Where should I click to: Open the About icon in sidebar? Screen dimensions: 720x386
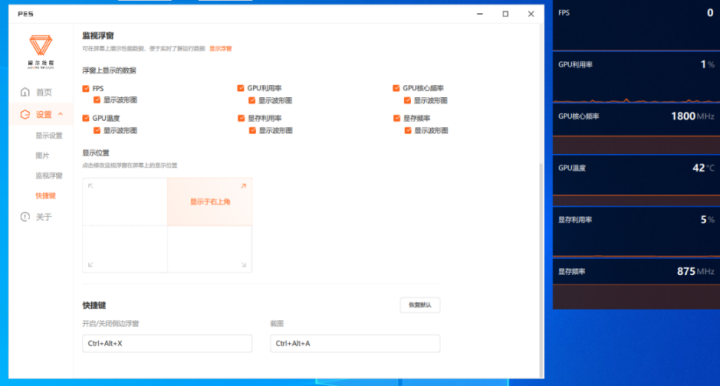(25, 217)
